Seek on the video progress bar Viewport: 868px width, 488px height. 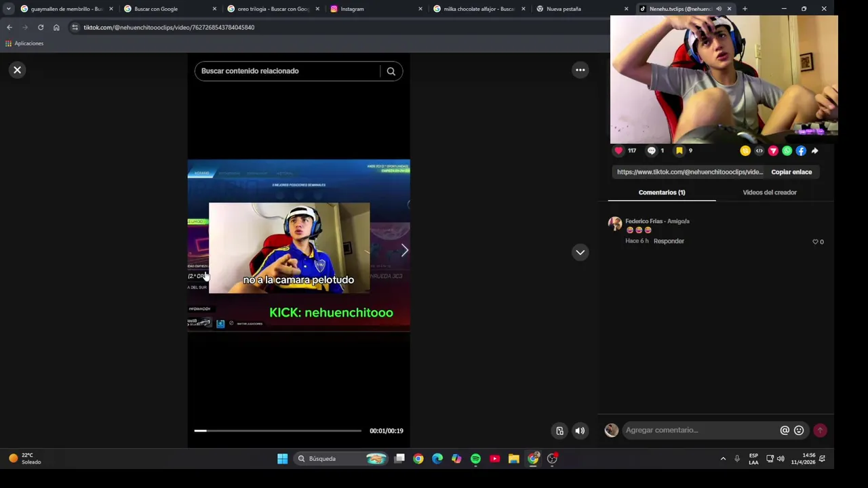tap(278, 430)
